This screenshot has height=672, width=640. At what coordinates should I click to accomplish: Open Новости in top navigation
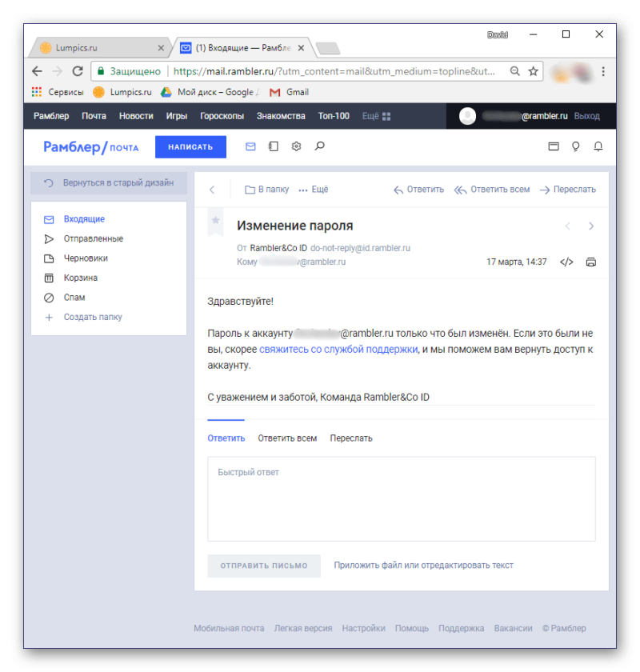[136, 116]
